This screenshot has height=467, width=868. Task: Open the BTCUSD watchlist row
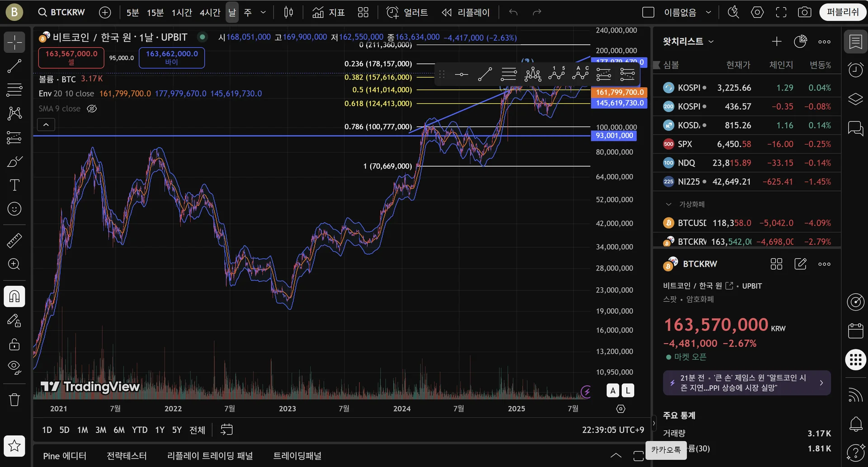coord(747,223)
